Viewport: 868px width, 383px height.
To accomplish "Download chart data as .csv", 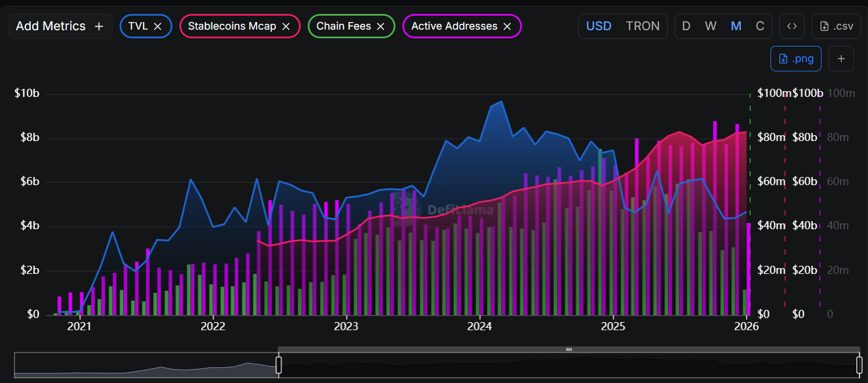I will pos(836,26).
